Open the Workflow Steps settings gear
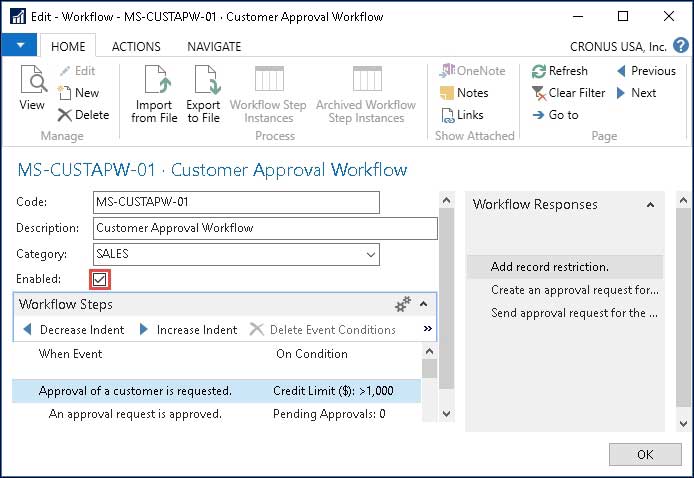 point(403,304)
